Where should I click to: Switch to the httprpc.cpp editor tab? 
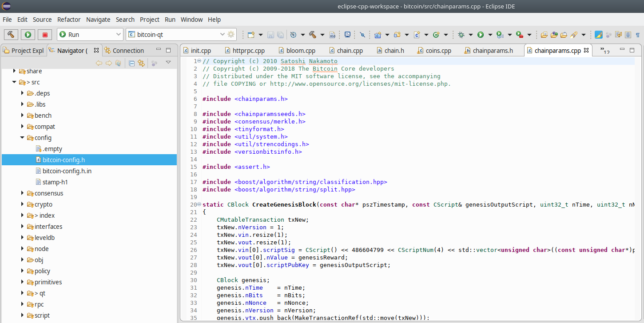244,51
